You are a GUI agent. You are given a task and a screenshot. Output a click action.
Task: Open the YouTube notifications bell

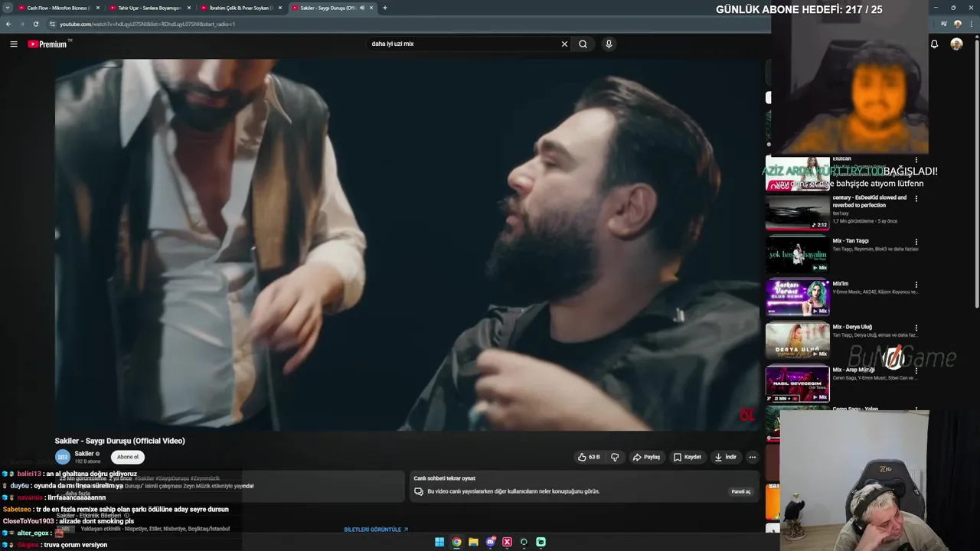934,44
